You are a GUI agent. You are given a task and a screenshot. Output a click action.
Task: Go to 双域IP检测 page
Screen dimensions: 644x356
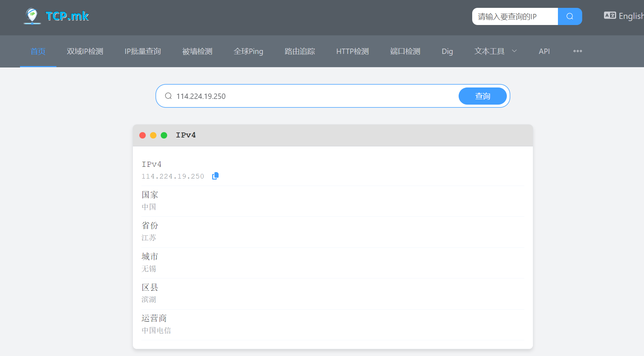click(85, 51)
